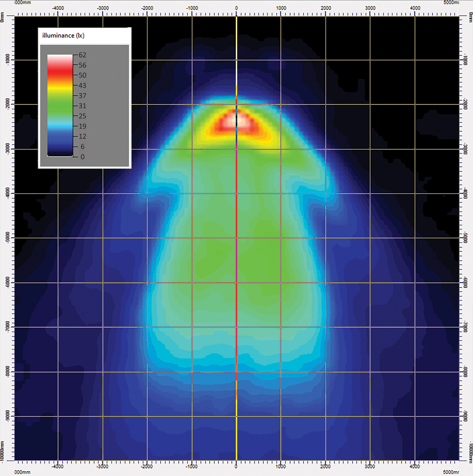This screenshot has width=473, height=476.
Task: Click the illuminance (lx) legend title
Action: 63,36
